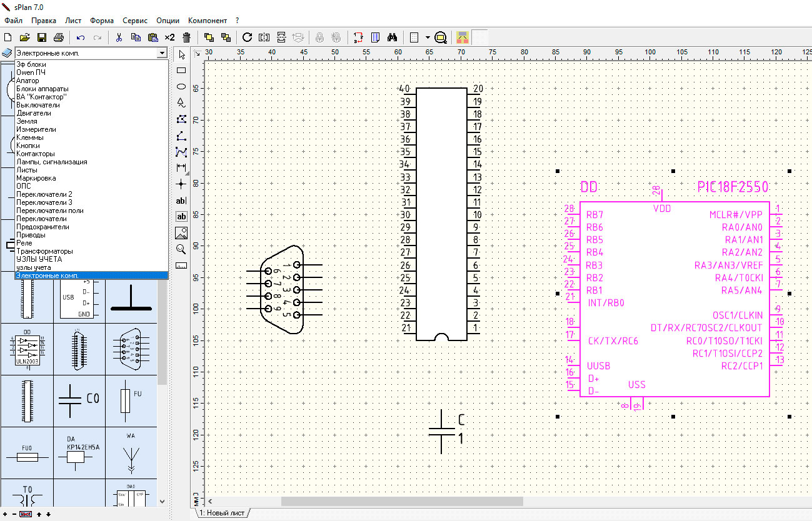Select the ruler measure tool
Viewport: 812px width, 521px height.
(x=181, y=265)
